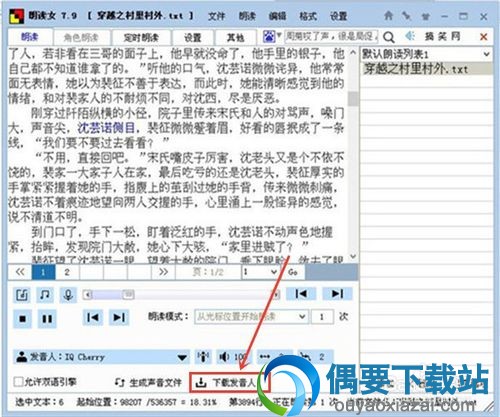
Task: Click the music document icon button
Action: 22,295
